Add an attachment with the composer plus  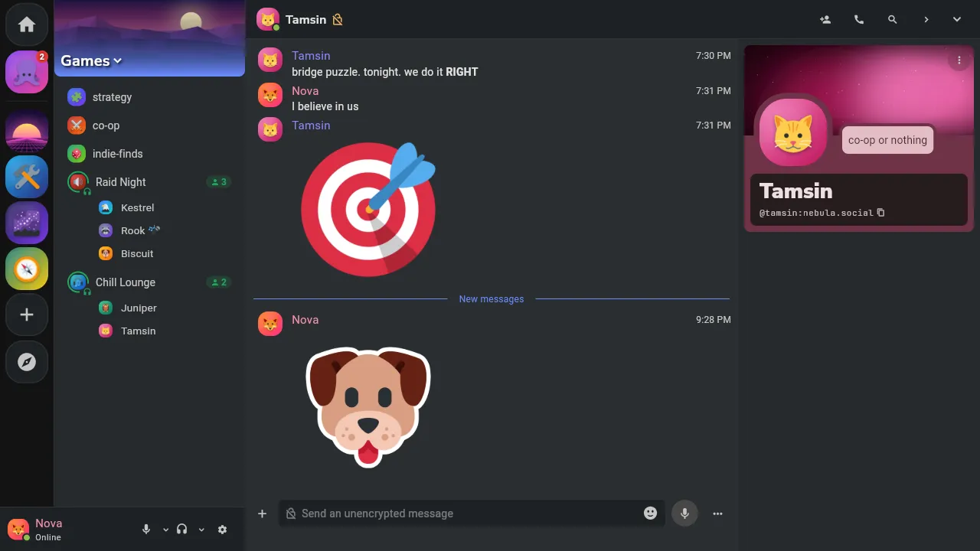pos(262,514)
